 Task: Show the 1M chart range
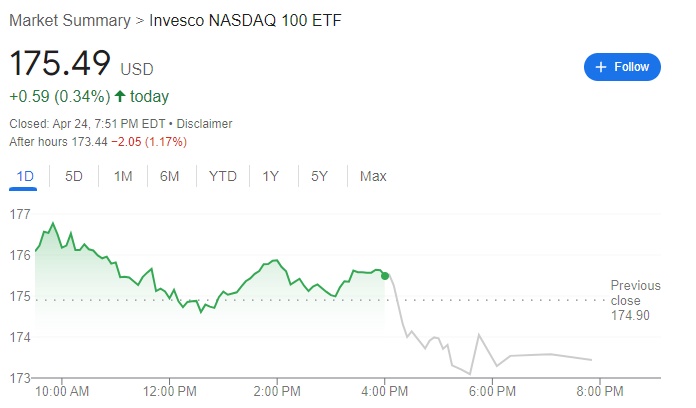click(x=123, y=177)
